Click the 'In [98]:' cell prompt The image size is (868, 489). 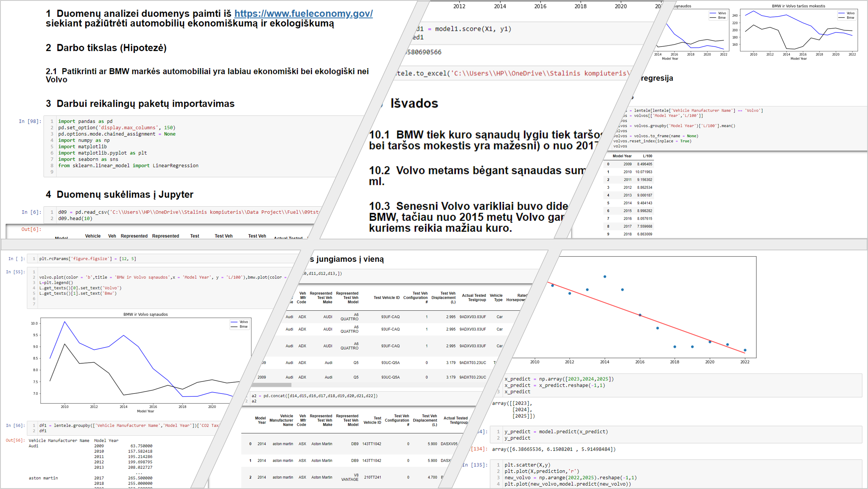click(x=30, y=121)
